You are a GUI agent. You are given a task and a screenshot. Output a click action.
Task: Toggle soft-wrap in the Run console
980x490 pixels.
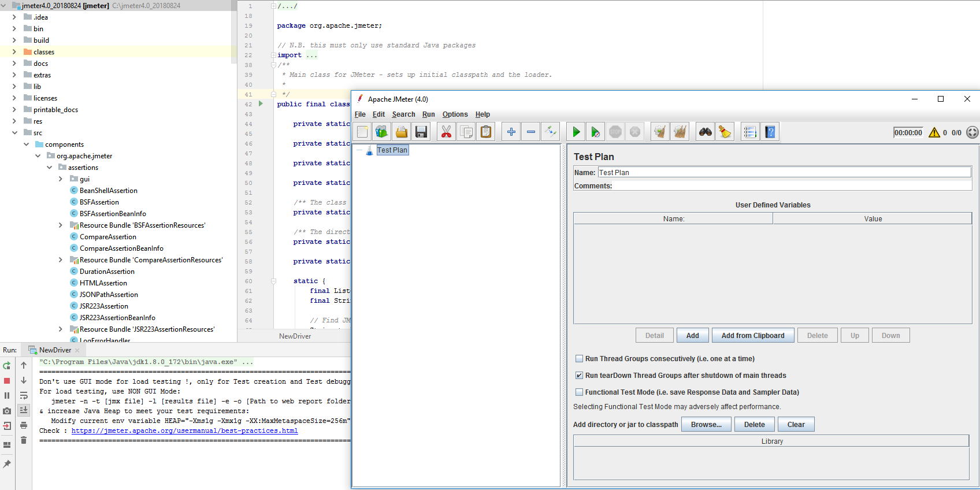click(x=24, y=396)
